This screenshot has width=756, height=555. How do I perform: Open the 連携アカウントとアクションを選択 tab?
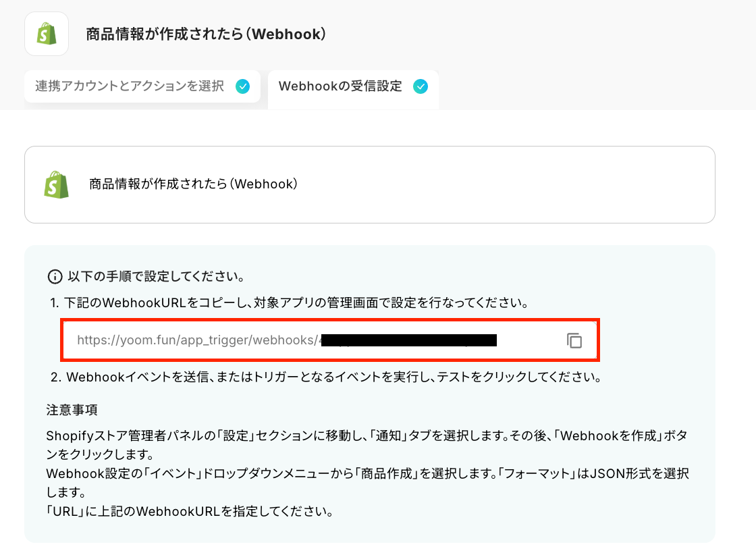pyautogui.click(x=142, y=86)
